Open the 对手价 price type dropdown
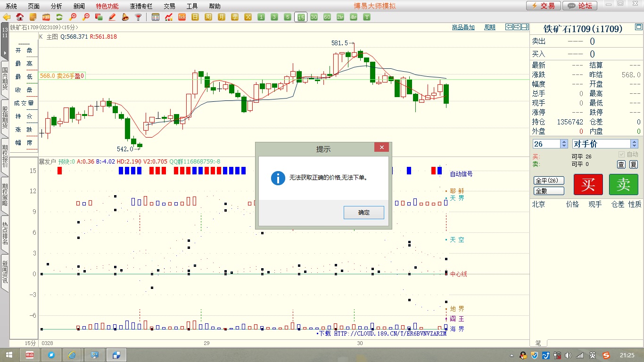 pos(634,144)
